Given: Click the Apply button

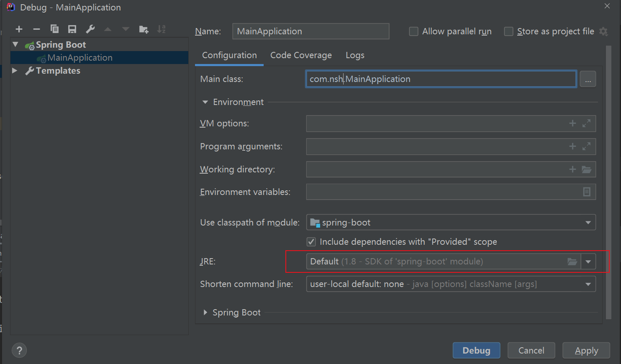Looking at the screenshot, I should (x=586, y=351).
